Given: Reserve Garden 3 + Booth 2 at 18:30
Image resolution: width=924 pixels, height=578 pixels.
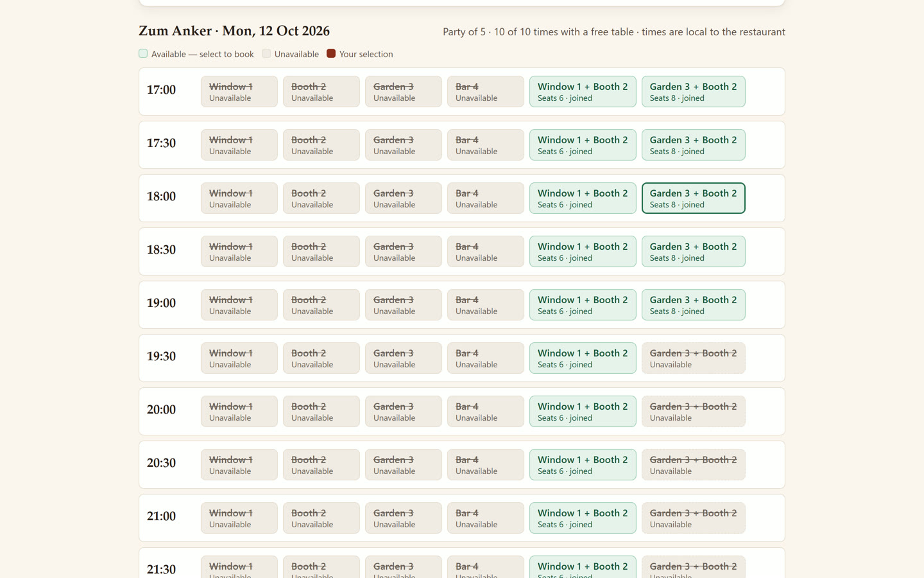Looking at the screenshot, I should 694,252.
